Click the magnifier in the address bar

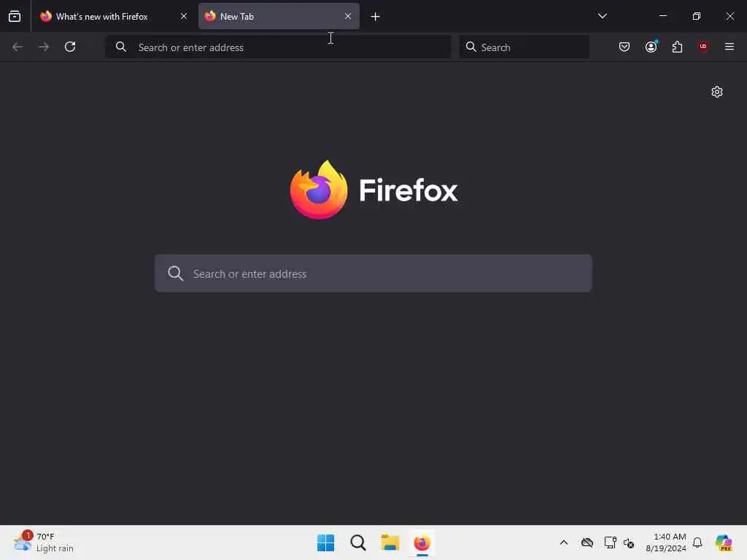tap(121, 47)
